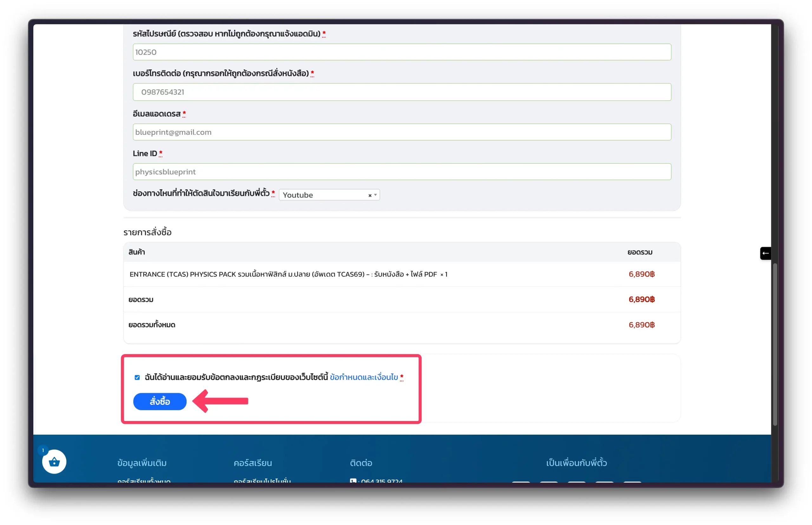Click the 6,890฿ subtotal amount
Image resolution: width=812 pixels, height=525 pixels.
point(641,299)
